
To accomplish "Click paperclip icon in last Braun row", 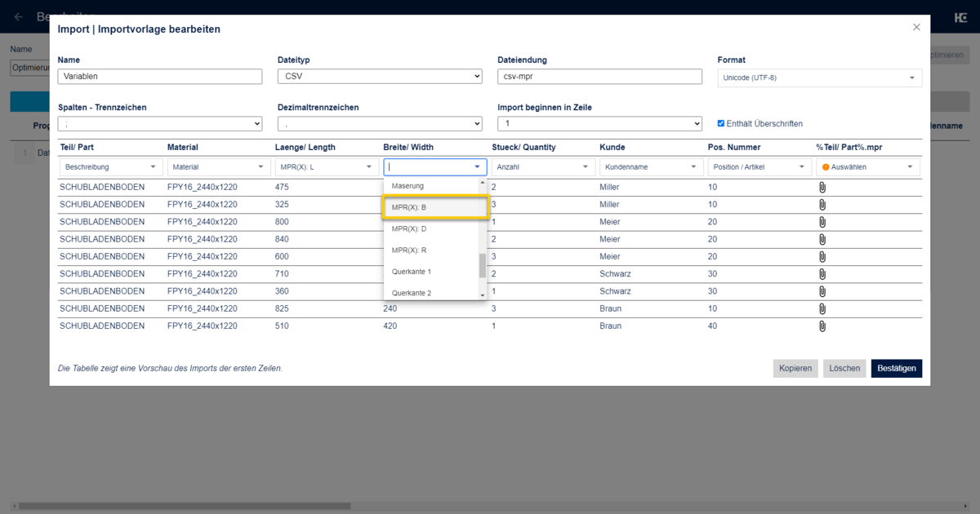I will coord(822,326).
